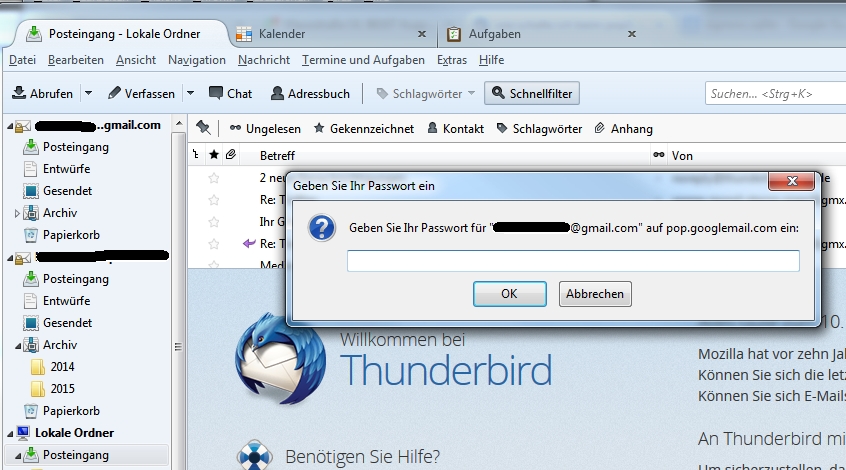Open the Abrufen dropdown arrow
This screenshot has height=470, width=846.
point(88,93)
